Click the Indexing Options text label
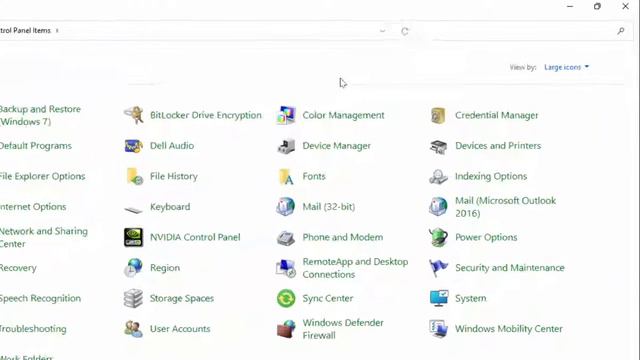The height and width of the screenshot is (360, 640). click(x=491, y=176)
